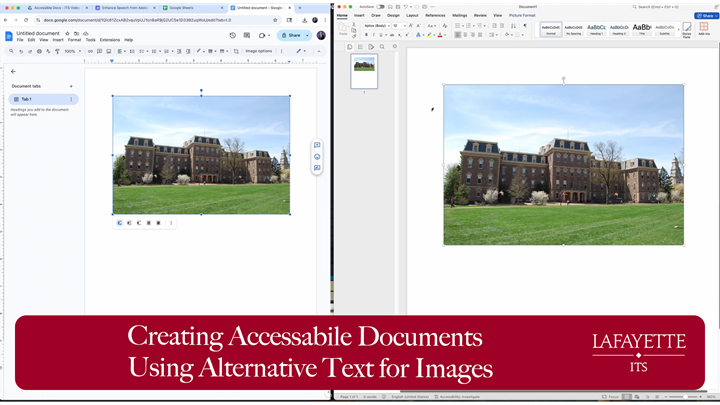Suggest edits icon beside Docs page margin
This screenshot has width=720, height=405.
tap(317, 168)
